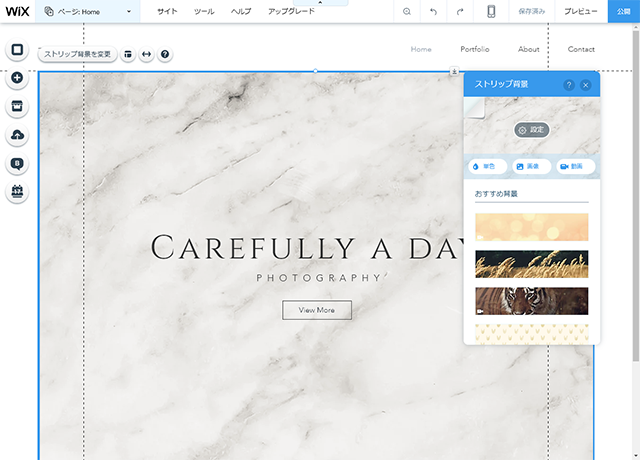Click the undo arrow in the top bar
The height and width of the screenshot is (460, 640).
433,11
